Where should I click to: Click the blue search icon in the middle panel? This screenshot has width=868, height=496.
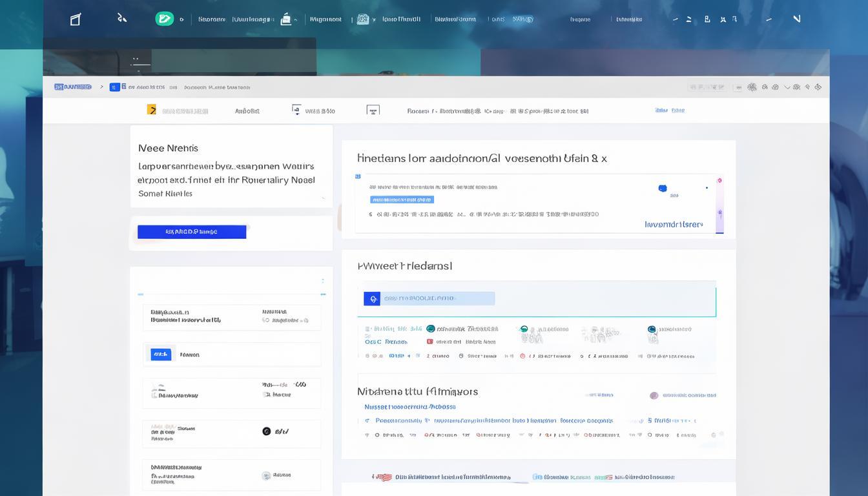[371, 298]
